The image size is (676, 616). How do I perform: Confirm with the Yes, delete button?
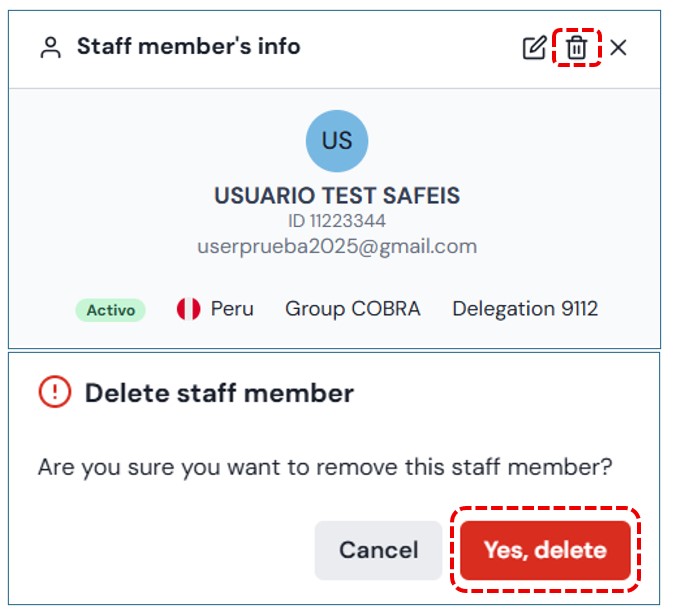tap(545, 550)
